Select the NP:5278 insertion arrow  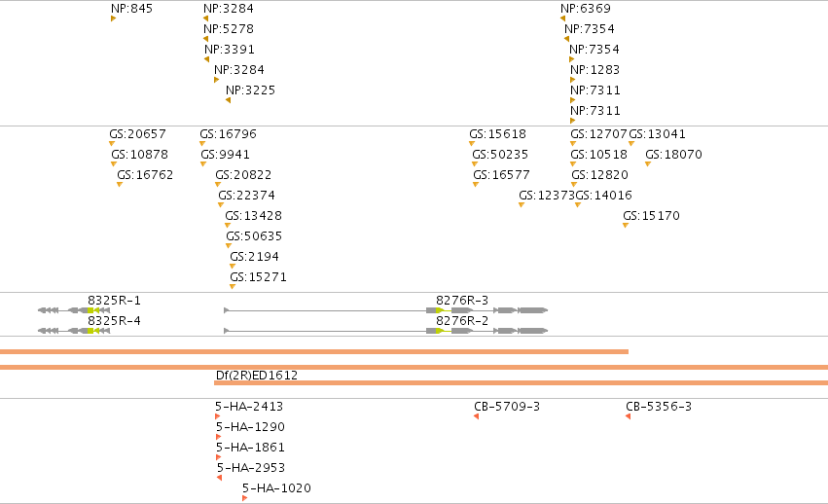(x=205, y=39)
